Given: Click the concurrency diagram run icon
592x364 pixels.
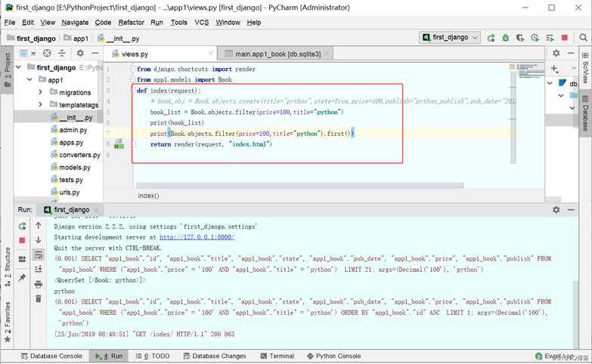Looking at the screenshot, I should 550,38.
